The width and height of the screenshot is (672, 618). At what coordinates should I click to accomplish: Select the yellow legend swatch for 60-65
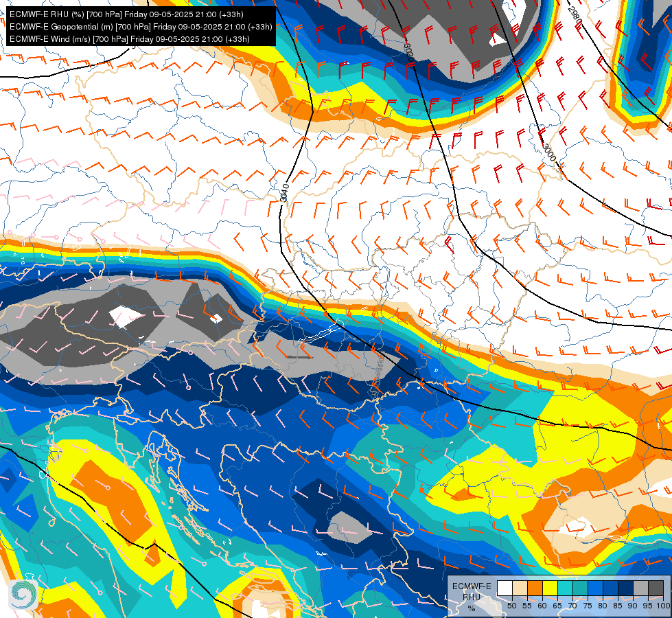point(551,588)
